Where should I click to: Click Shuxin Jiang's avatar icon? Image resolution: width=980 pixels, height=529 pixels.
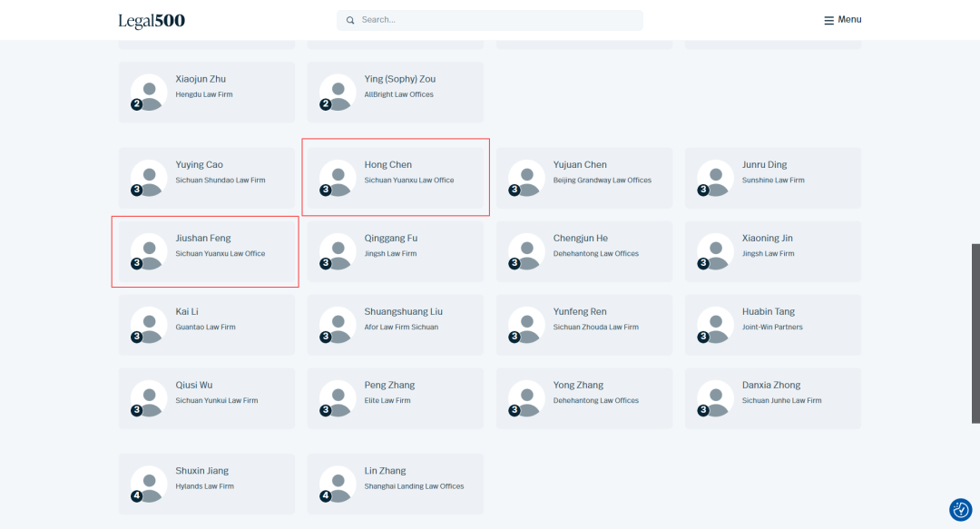tap(149, 484)
